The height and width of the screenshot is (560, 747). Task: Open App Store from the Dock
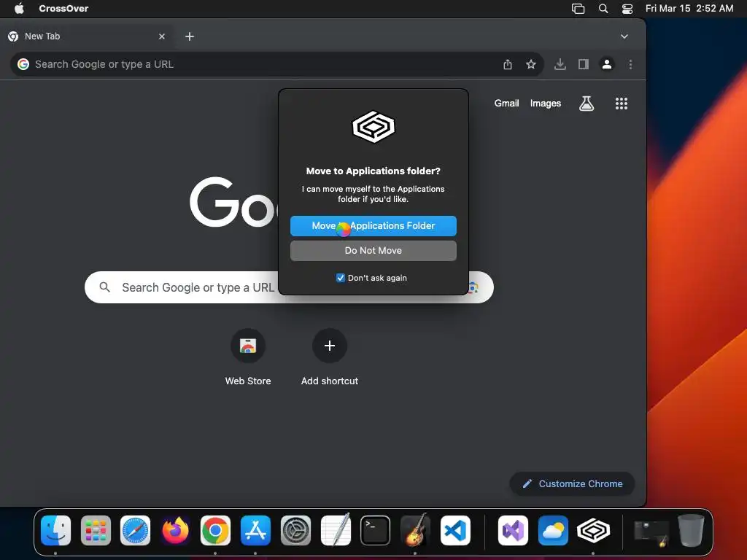coord(255,531)
